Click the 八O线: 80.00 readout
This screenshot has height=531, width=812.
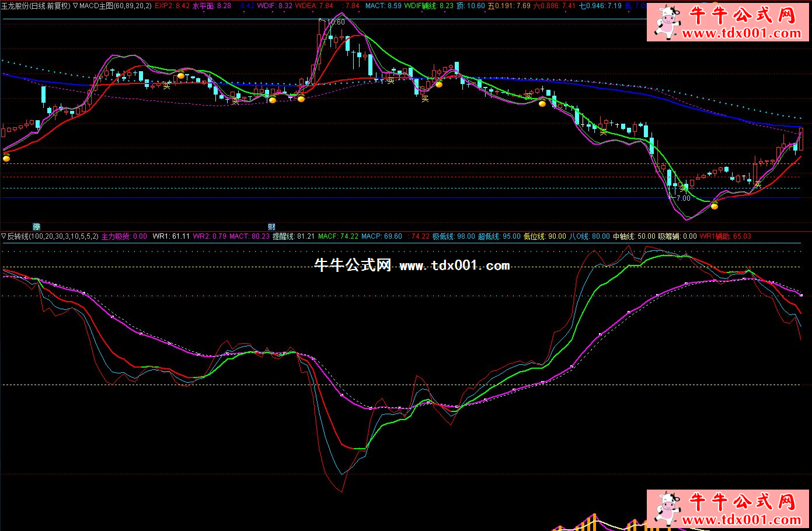(589, 236)
